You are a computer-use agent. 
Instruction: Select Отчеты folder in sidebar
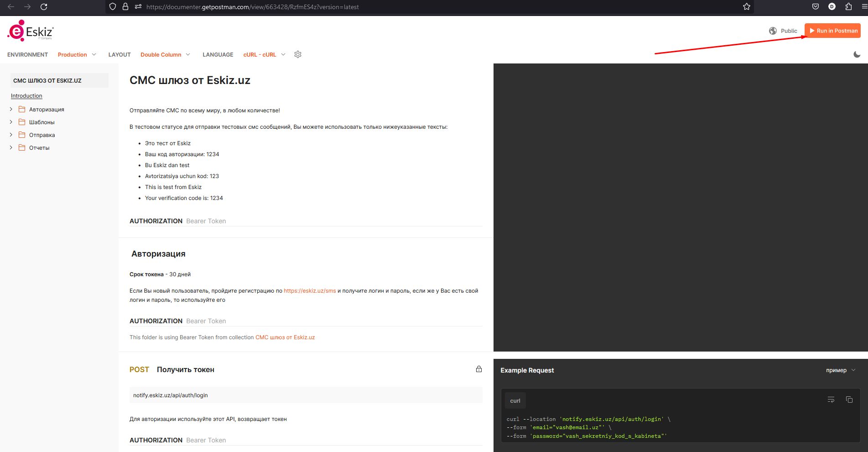click(x=39, y=147)
